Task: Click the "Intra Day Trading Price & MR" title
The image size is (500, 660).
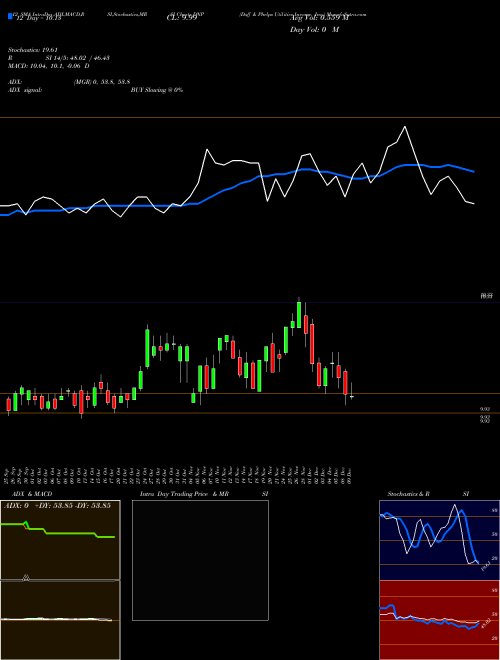Action: point(184,494)
